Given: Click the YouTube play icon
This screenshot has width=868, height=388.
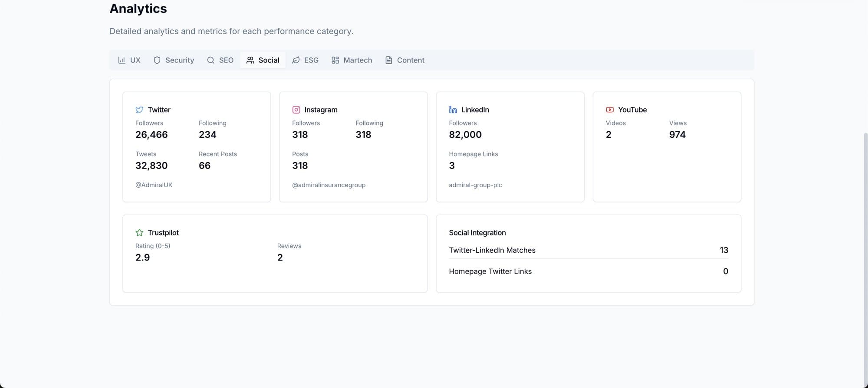Looking at the screenshot, I should (610, 110).
